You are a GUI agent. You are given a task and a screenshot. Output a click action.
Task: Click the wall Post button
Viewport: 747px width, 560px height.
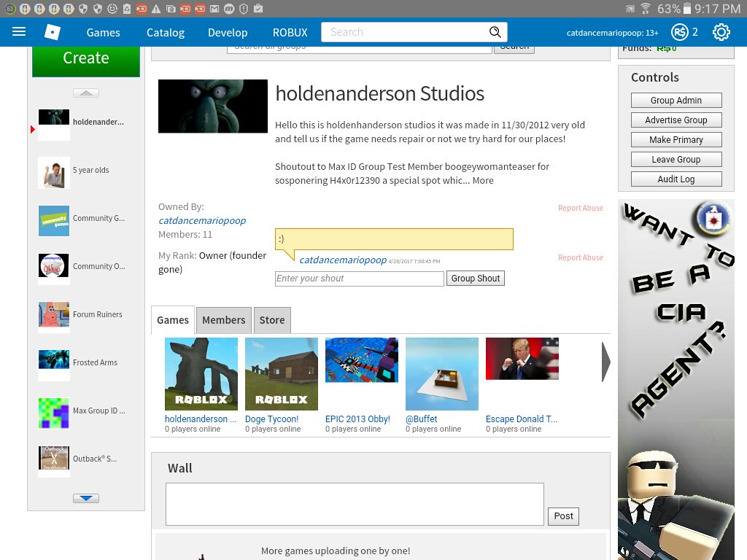point(564,516)
